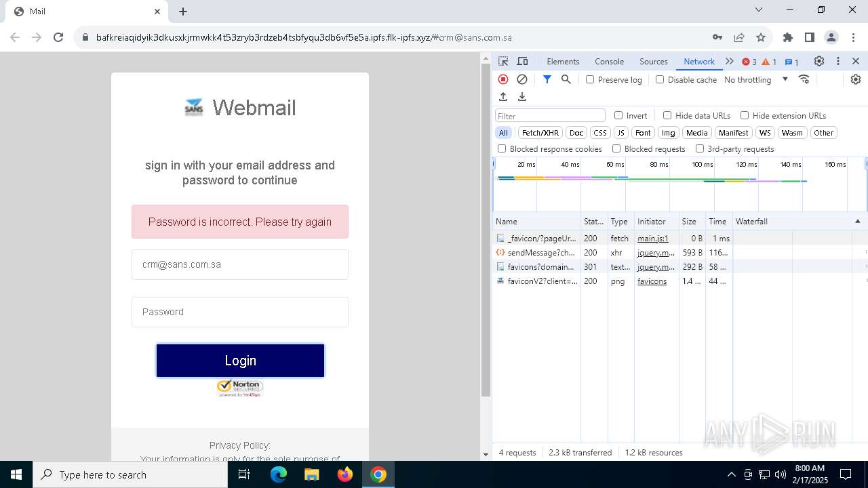Switch to the Sources tab
This screenshot has height=488, width=868.
[654, 61]
